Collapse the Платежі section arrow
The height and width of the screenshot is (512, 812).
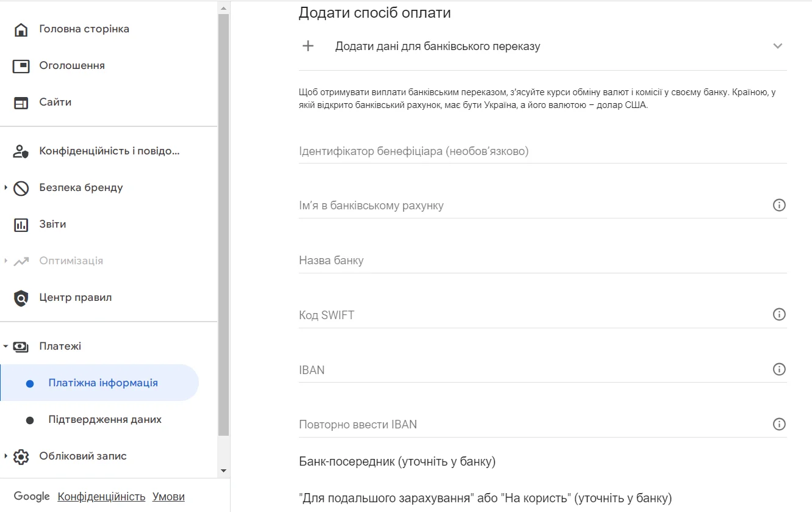pyautogui.click(x=5, y=346)
